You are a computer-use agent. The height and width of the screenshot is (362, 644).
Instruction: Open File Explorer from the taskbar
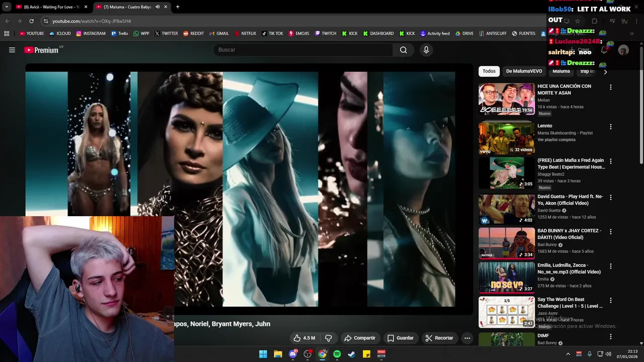pos(278,354)
